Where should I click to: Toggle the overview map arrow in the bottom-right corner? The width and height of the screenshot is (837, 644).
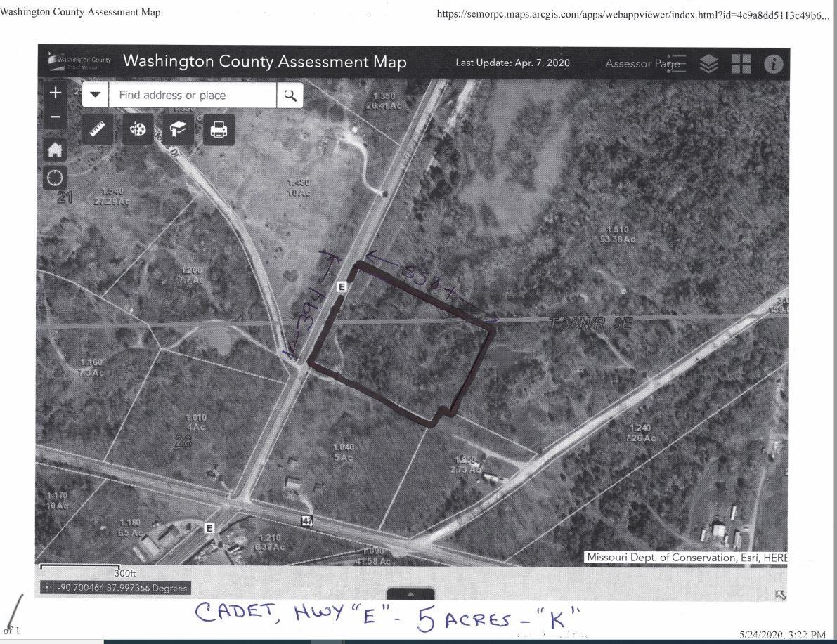tap(779, 595)
